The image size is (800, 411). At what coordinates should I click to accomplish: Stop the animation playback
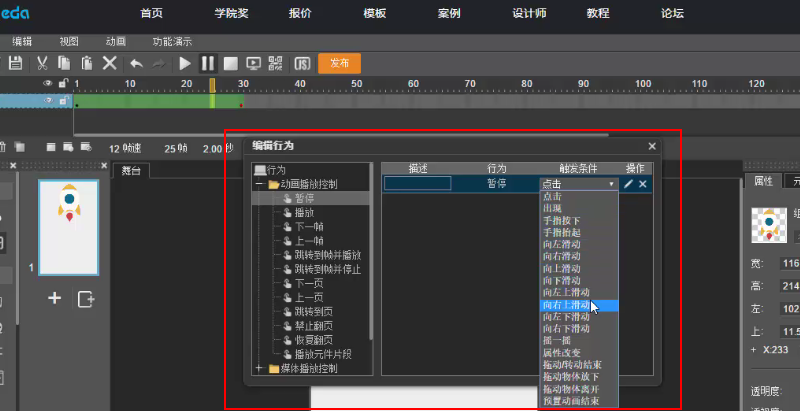point(231,64)
